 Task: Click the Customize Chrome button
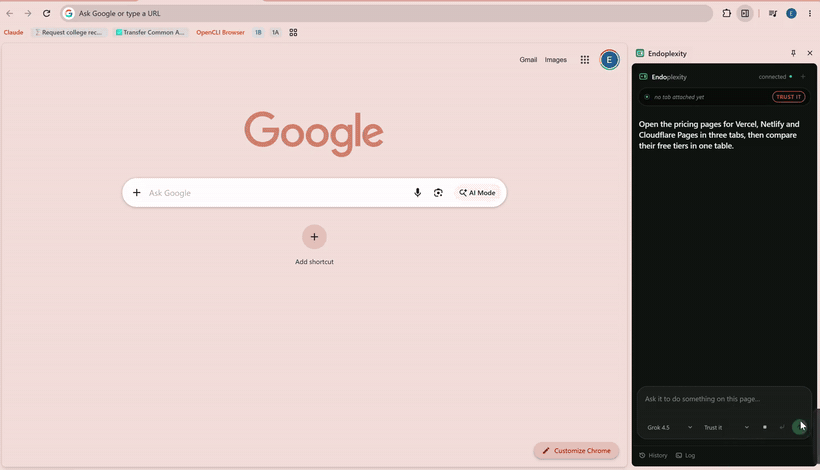coord(576,451)
